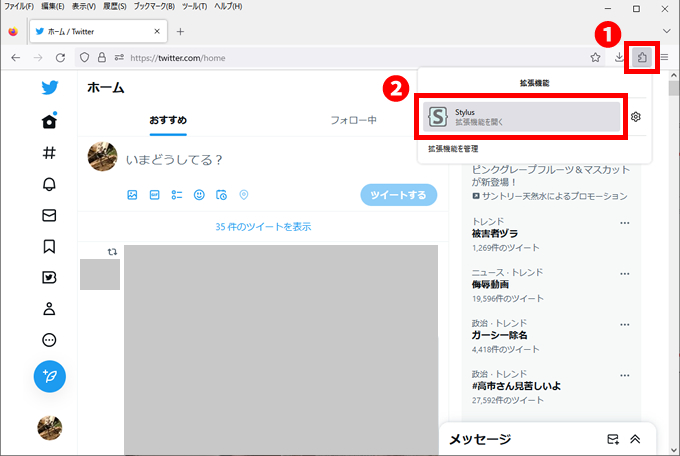Open Firefox downloads arrow icon
The height and width of the screenshot is (456, 680).
619,57
